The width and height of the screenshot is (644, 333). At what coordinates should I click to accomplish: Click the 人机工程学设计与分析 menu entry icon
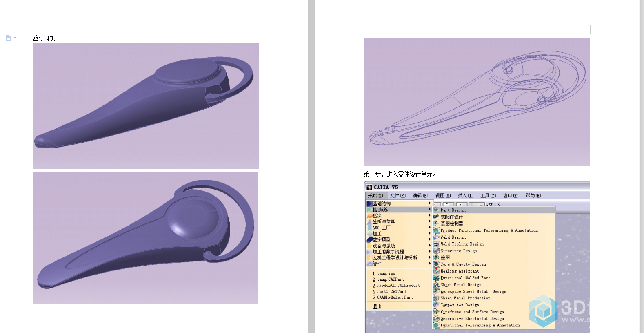coord(369,258)
